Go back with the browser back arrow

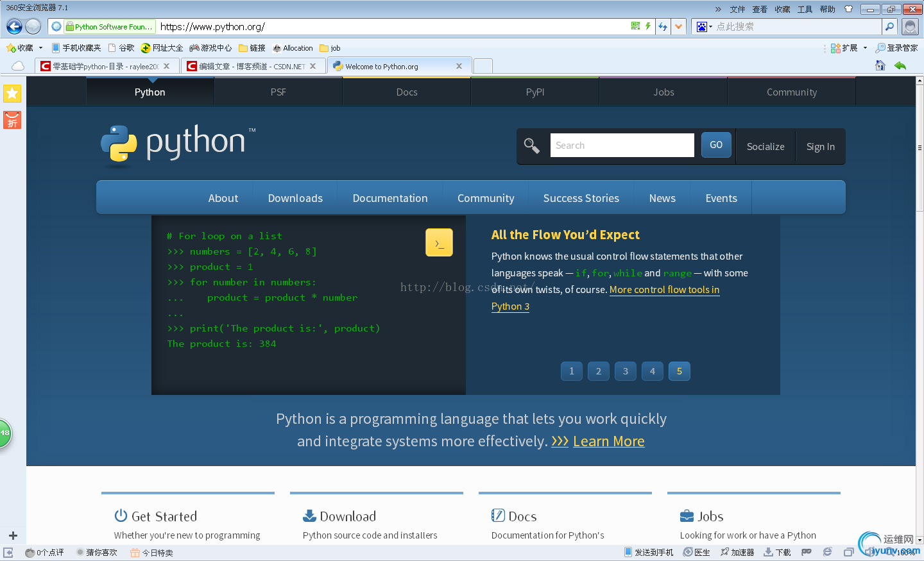(x=14, y=26)
